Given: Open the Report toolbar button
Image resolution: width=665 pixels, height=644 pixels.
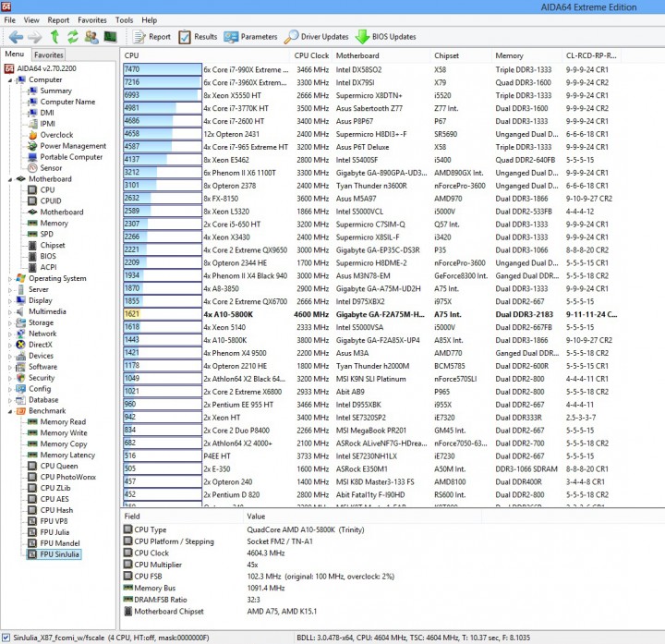Looking at the screenshot, I should 151,37.
